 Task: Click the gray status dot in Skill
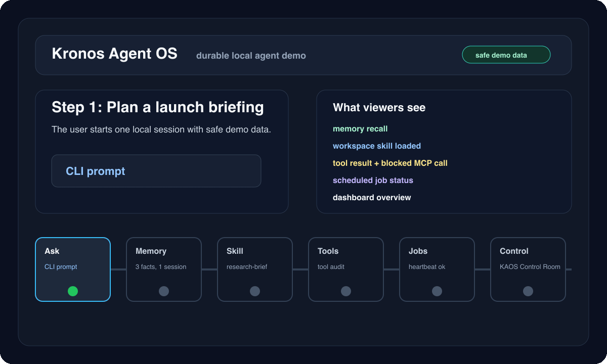tap(255, 291)
